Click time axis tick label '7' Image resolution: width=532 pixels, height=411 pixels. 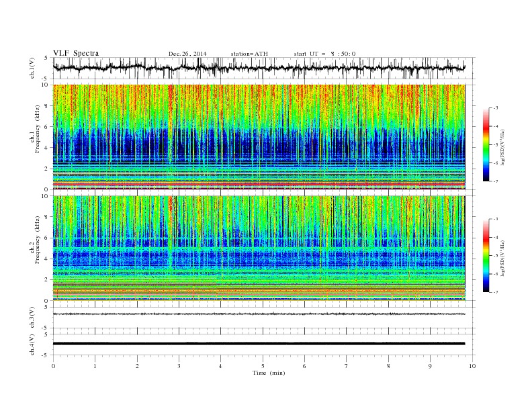pyautogui.click(x=347, y=366)
